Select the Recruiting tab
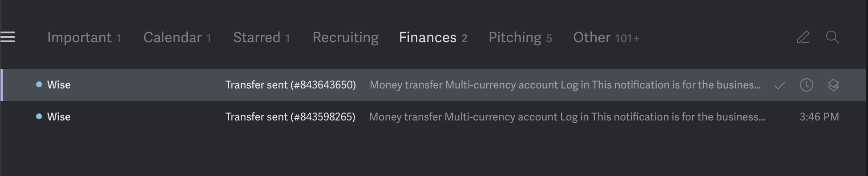The width and height of the screenshot is (868, 176). pos(346,38)
